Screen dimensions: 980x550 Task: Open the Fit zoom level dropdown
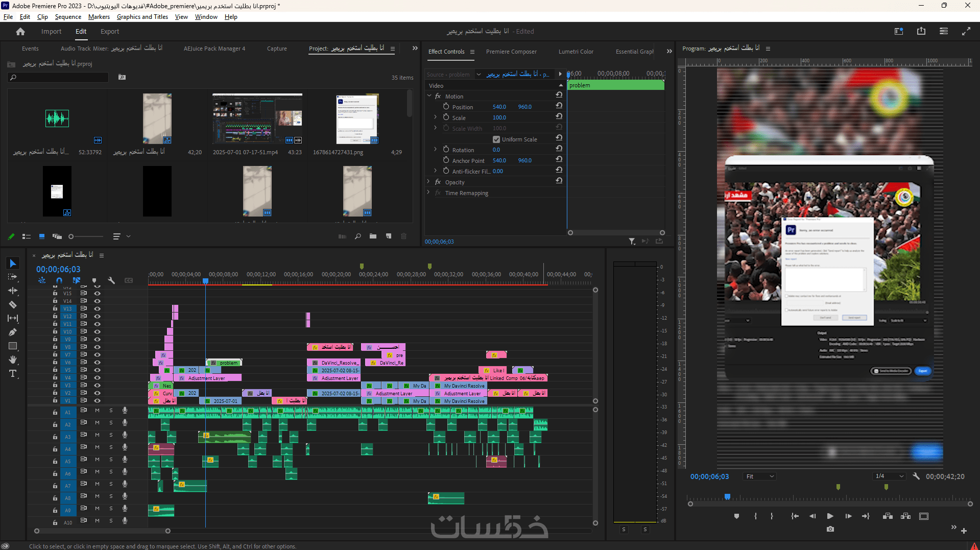tap(760, 476)
